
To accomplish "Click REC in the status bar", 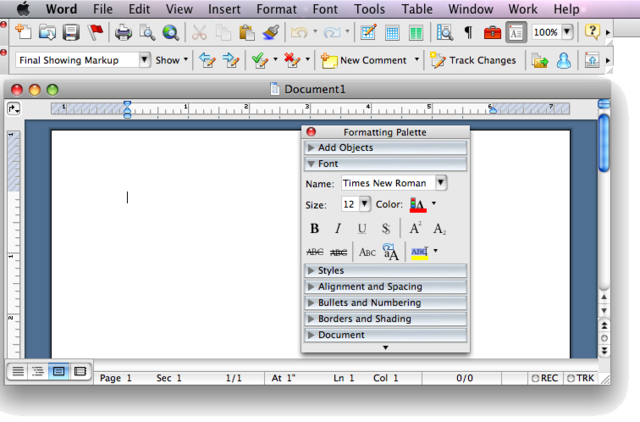I will 544,378.
